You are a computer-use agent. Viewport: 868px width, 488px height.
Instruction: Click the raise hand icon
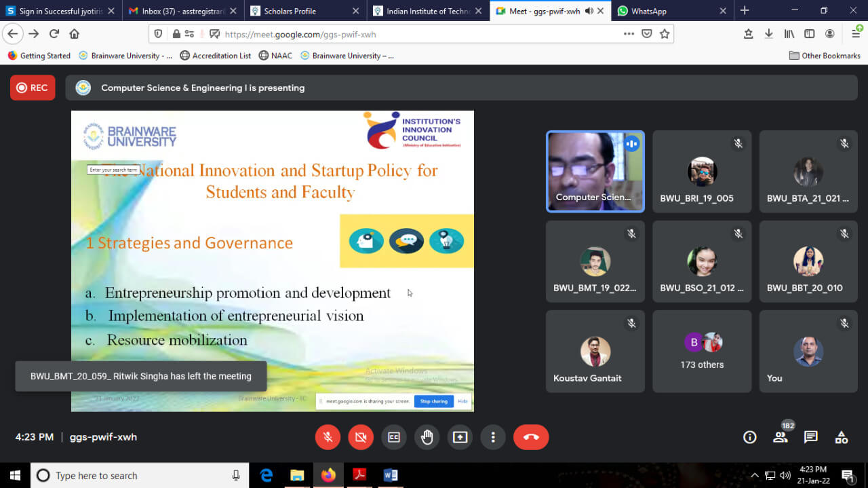pos(427,437)
